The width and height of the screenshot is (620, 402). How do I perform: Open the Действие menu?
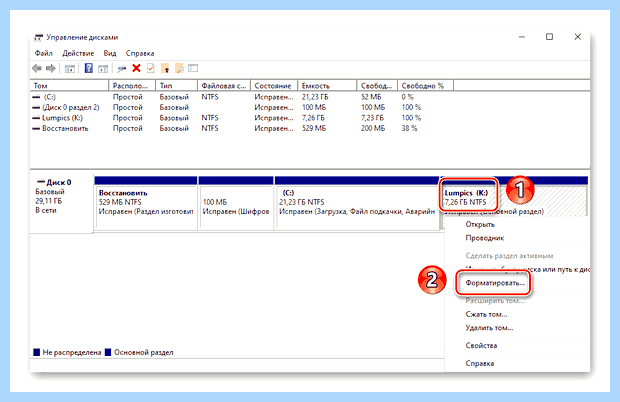click(78, 53)
